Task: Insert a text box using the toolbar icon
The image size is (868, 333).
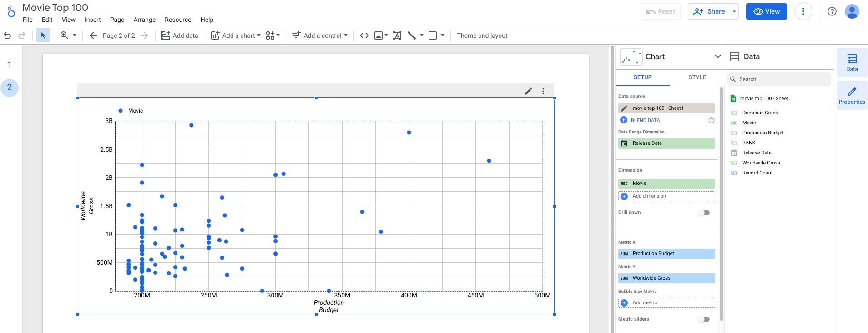Action: (x=397, y=36)
